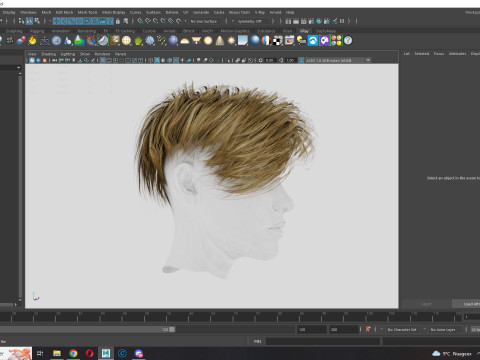Click the V-Ray fire flame shelf icon
The width and height of the screenshot is (480, 360).
click(32, 41)
